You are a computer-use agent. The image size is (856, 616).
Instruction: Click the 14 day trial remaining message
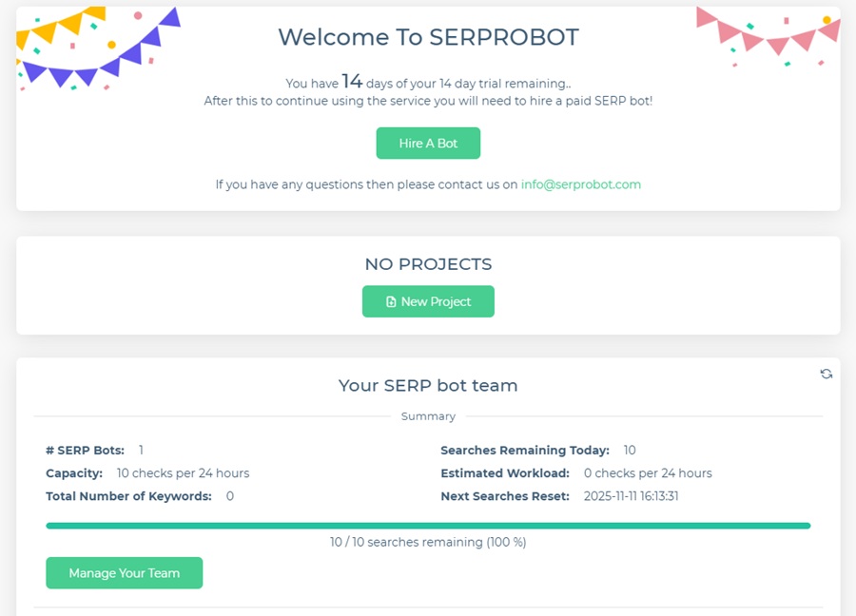click(428, 83)
